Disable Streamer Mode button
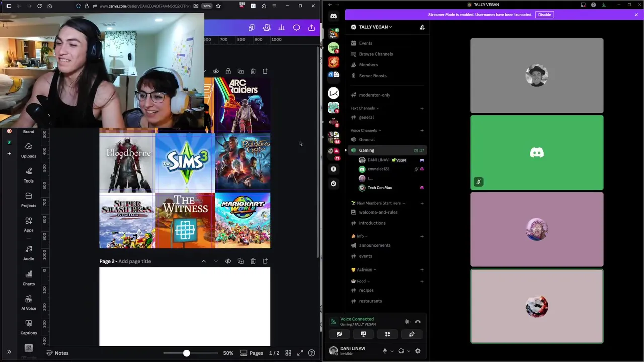The height and width of the screenshot is (362, 644). pyautogui.click(x=544, y=15)
